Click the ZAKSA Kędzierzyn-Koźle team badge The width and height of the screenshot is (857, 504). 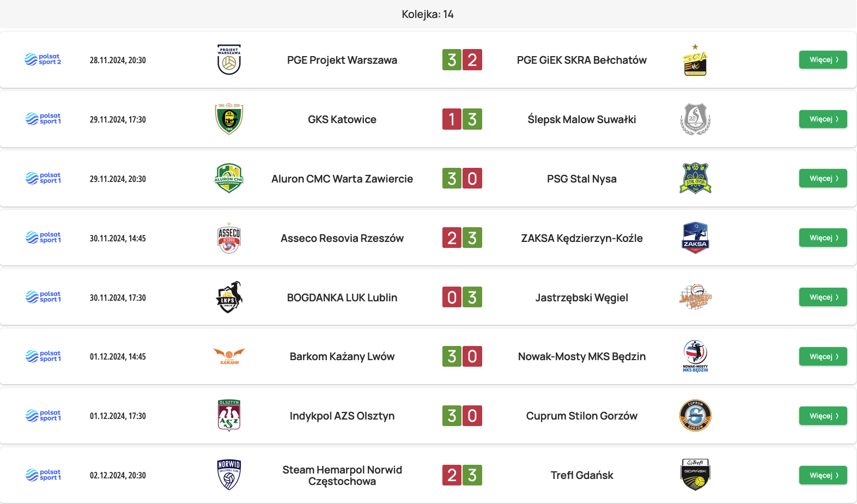[x=695, y=238]
